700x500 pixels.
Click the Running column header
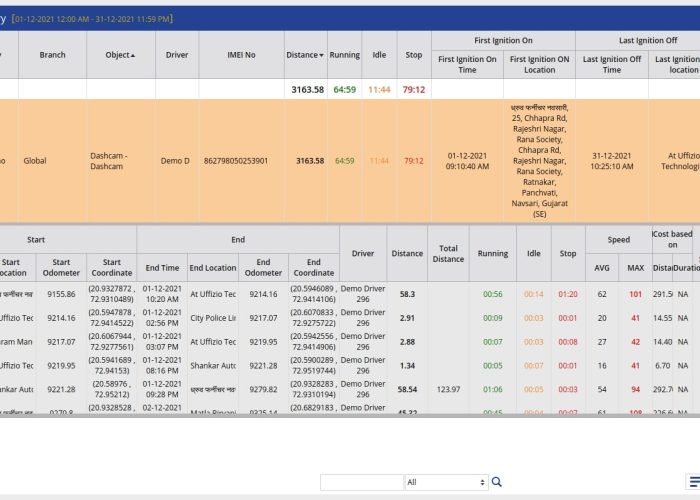[x=345, y=55]
